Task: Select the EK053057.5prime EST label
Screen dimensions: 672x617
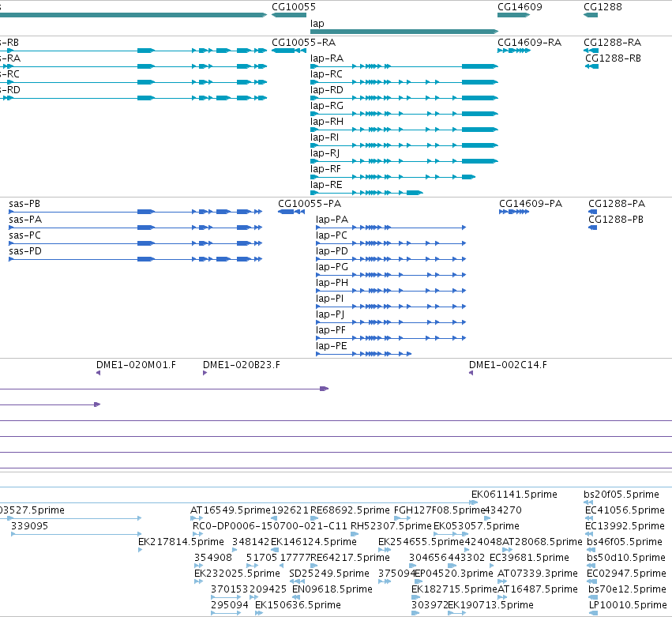Action: coord(476,526)
